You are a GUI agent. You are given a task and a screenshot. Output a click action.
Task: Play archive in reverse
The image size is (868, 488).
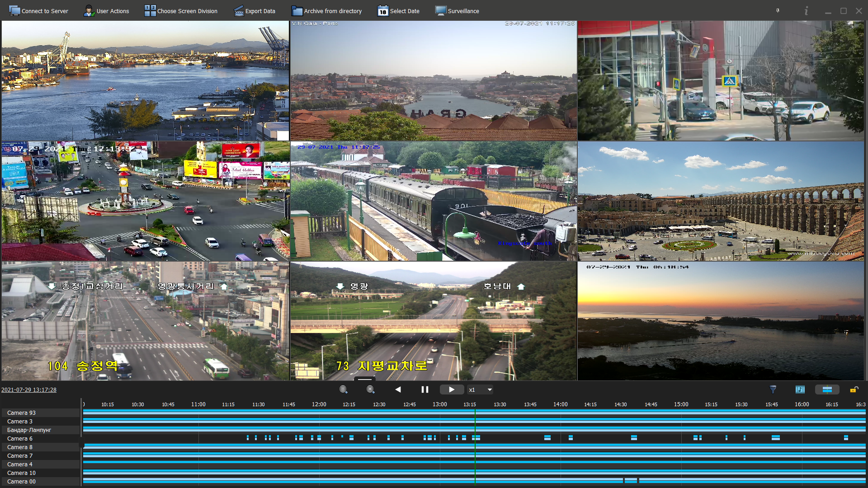pyautogui.click(x=398, y=389)
